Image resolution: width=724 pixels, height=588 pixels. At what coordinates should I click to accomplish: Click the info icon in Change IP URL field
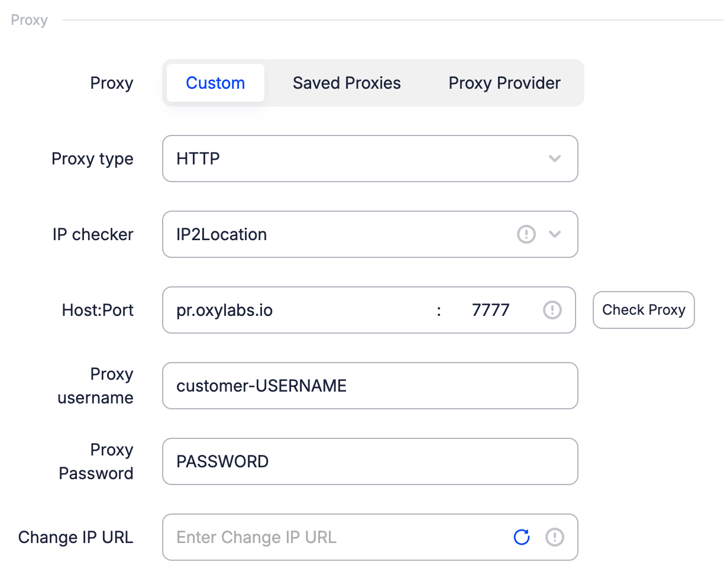point(554,537)
